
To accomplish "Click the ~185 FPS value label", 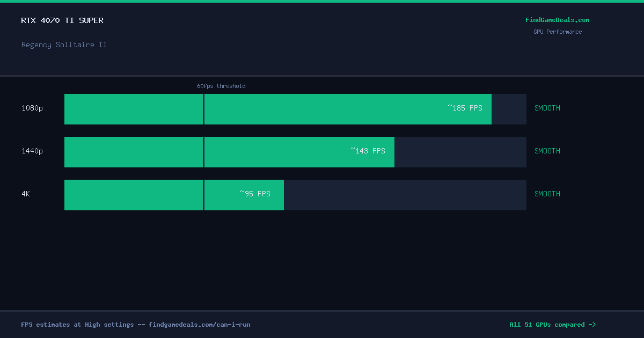I will point(465,108).
